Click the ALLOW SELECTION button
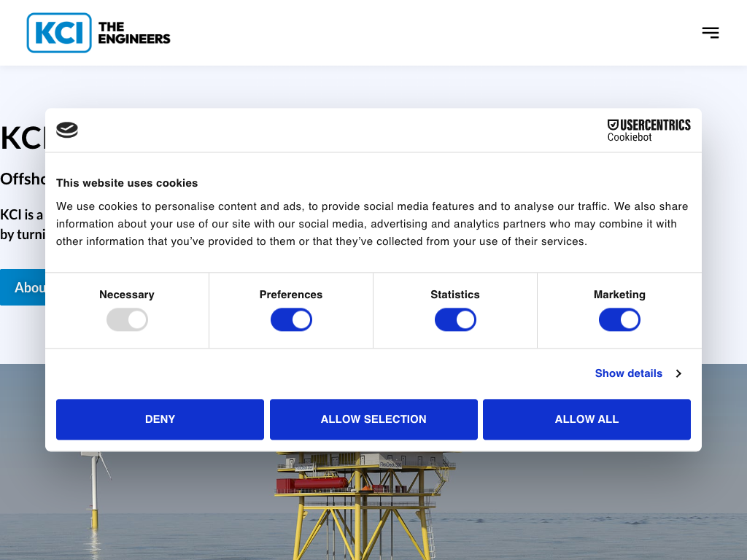747x560 pixels. tap(373, 419)
